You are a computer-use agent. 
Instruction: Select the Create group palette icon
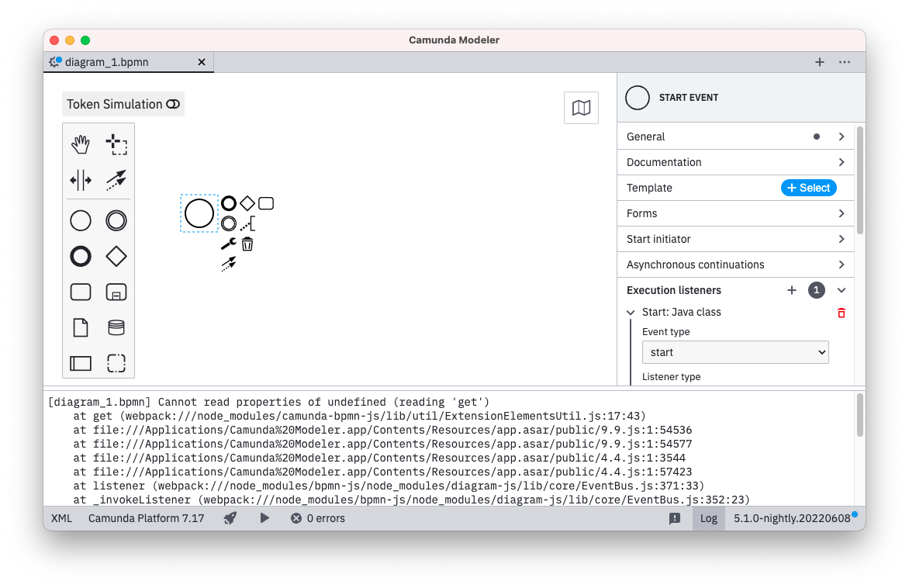[x=116, y=362]
